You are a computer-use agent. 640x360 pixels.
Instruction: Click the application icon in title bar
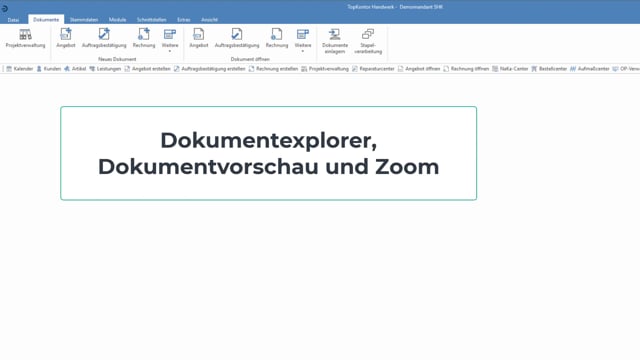click(4, 8)
